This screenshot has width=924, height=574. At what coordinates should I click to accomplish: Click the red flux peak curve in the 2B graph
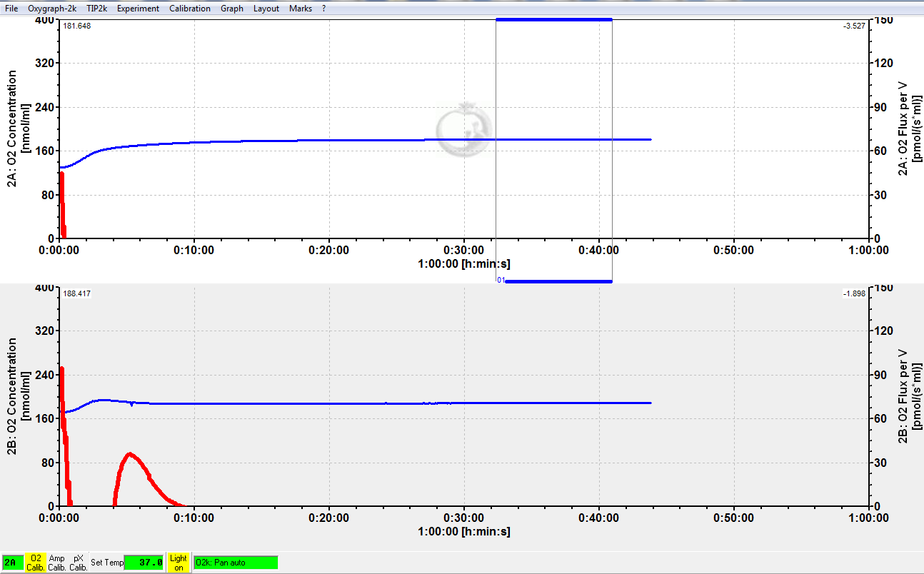(x=131, y=455)
